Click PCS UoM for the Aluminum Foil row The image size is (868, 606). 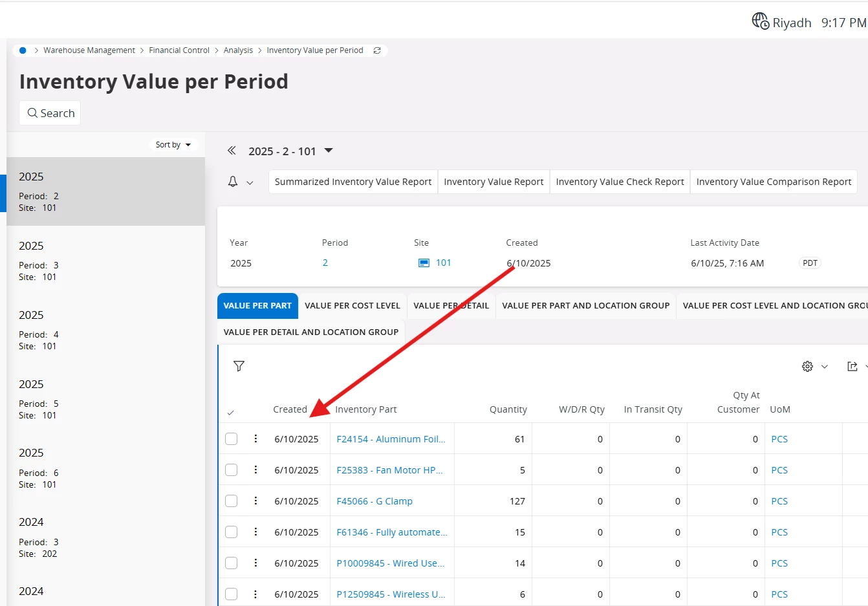click(779, 439)
